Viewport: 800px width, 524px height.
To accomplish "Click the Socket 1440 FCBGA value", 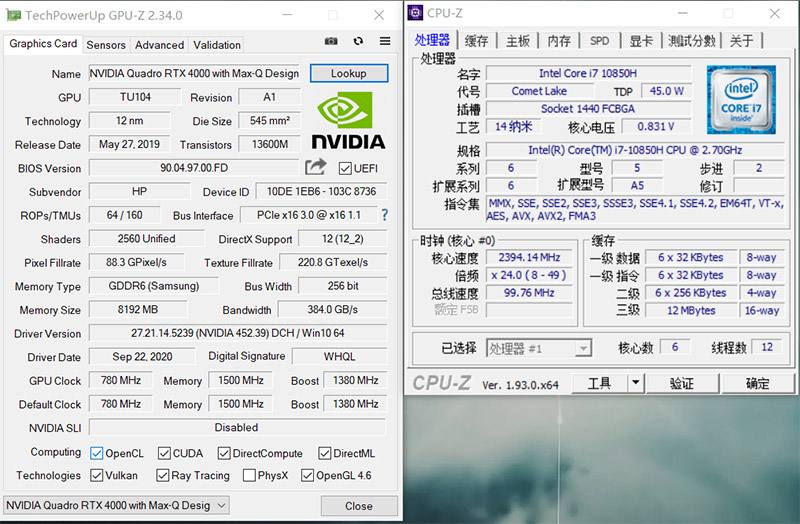I will pyautogui.click(x=588, y=109).
